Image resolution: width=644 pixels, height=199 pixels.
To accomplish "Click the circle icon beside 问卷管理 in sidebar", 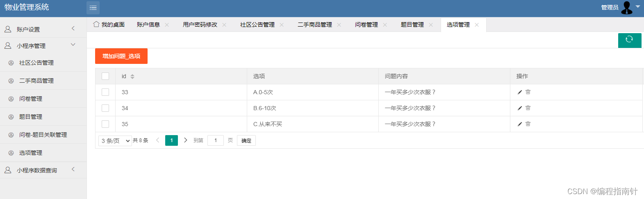I will [11, 99].
